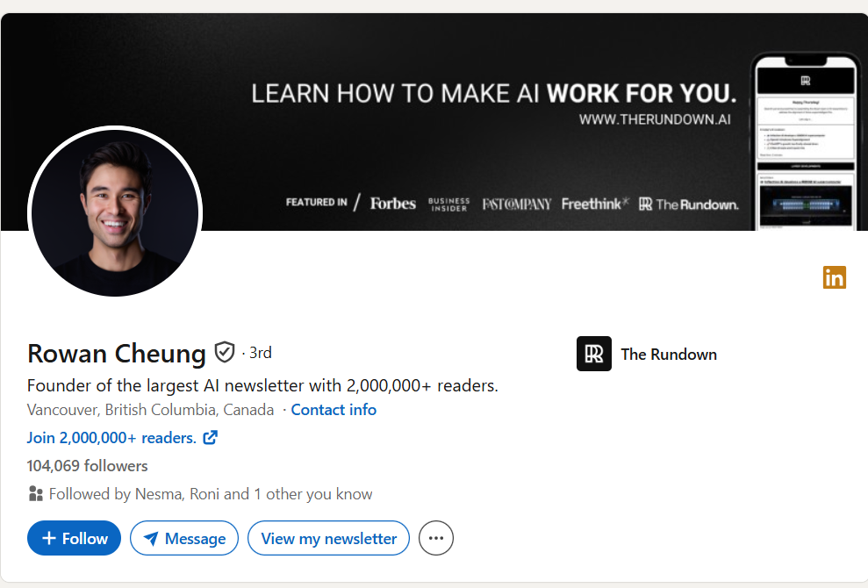This screenshot has width=868, height=588.
Task: Click the verified shield badge icon
Action: click(225, 352)
